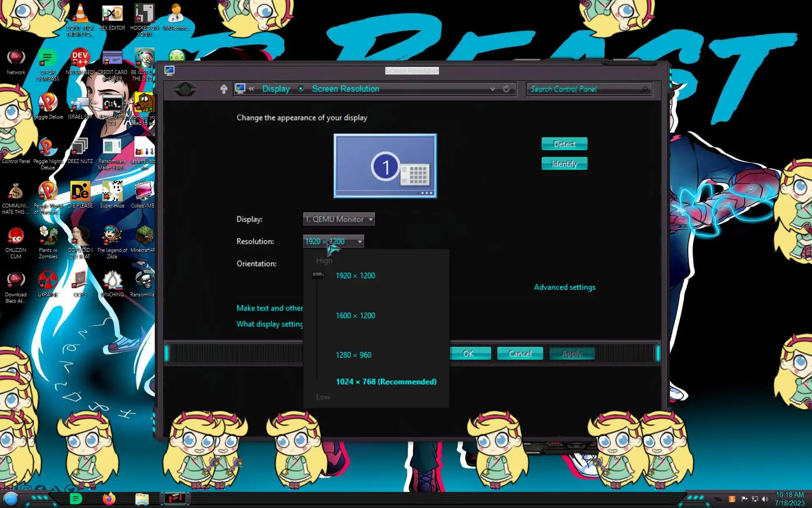Image resolution: width=812 pixels, height=508 pixels.
Task: Click the resolution slider handle
Action: coord(318,276)
